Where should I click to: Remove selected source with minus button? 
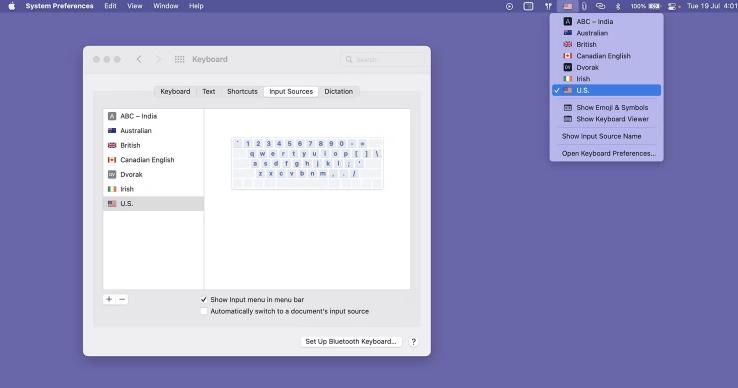pyautogui.click(x=122, y=299)
